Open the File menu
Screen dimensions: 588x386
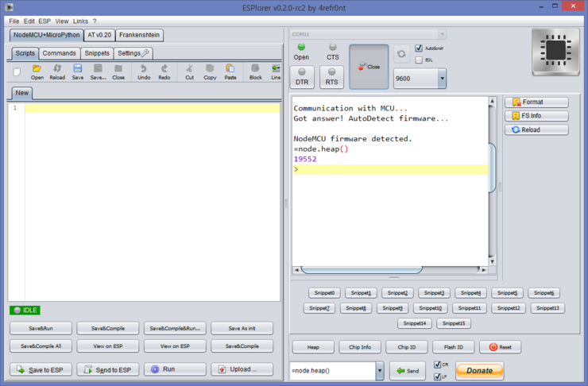(x=14, y=21)
